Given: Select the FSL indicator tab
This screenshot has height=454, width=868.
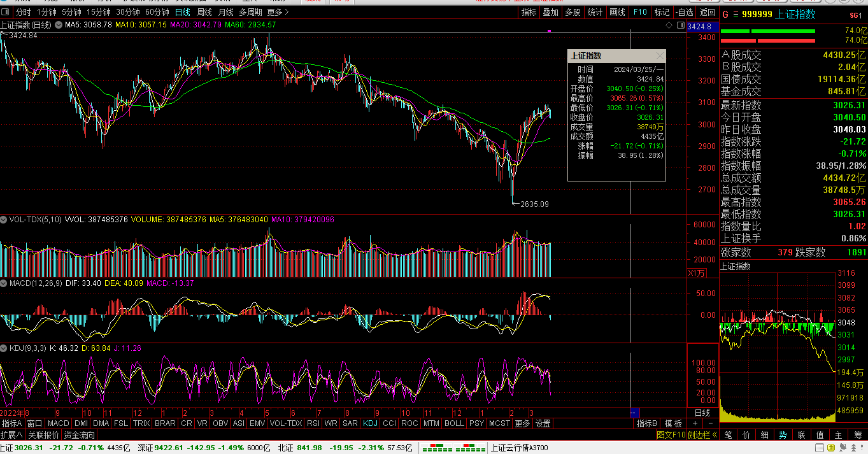Looking at the screenshot, I should [x=121, y=423].
